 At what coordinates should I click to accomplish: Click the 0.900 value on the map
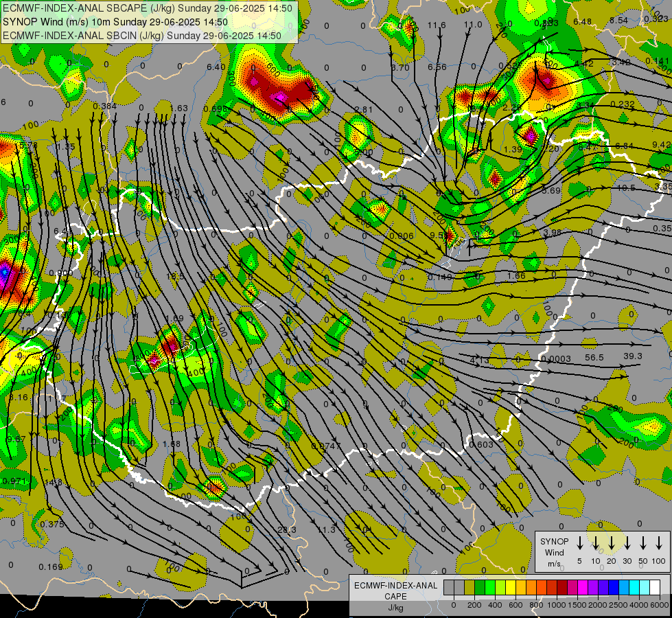tap(61, 273)
